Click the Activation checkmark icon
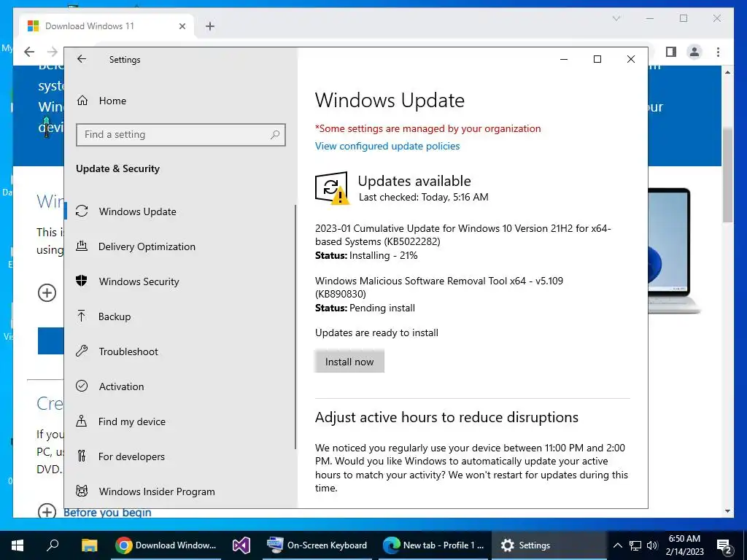The height and width of the screenshot is (560, 747). pyautogui.click(x=82, y=386)
